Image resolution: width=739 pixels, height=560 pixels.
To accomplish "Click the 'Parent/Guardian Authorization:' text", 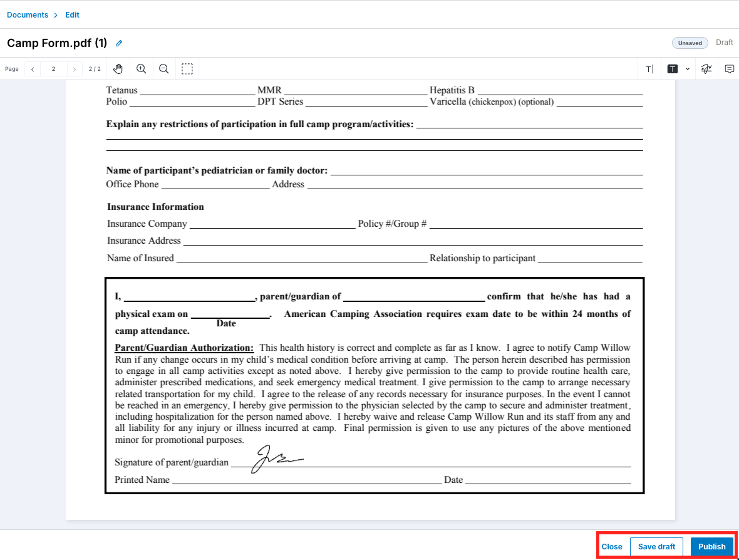I will point(184,348).
